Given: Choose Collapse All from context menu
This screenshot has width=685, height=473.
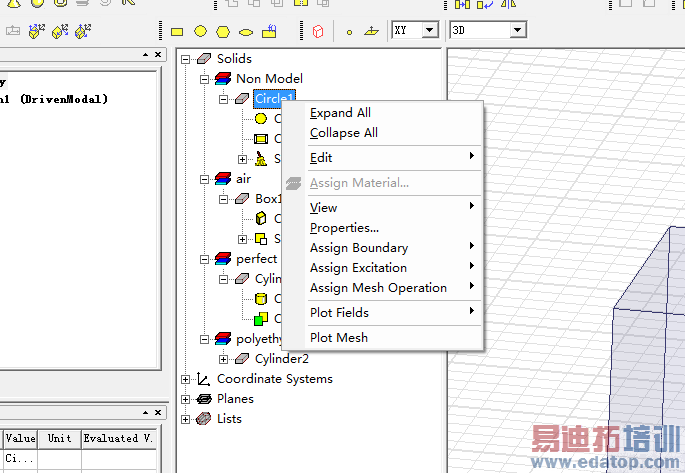Looking at the screenshot, I should pyautogui.click(x=344, y=133).
